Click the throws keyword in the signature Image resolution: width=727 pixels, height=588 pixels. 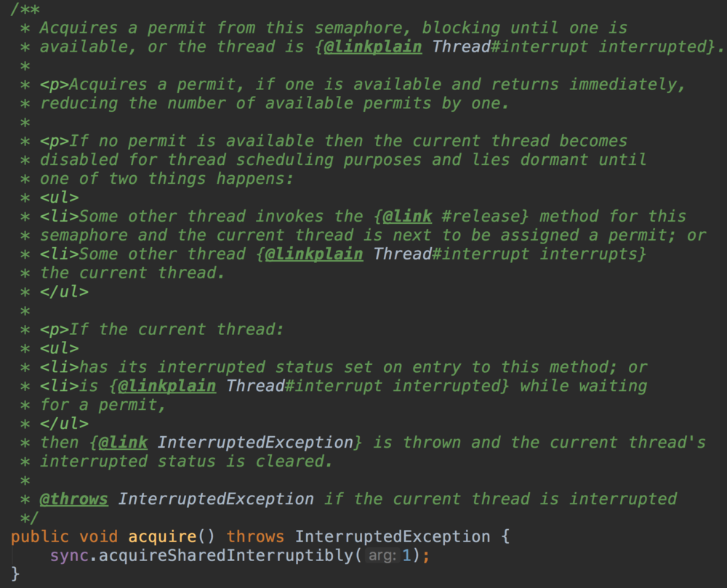point(255,537)
